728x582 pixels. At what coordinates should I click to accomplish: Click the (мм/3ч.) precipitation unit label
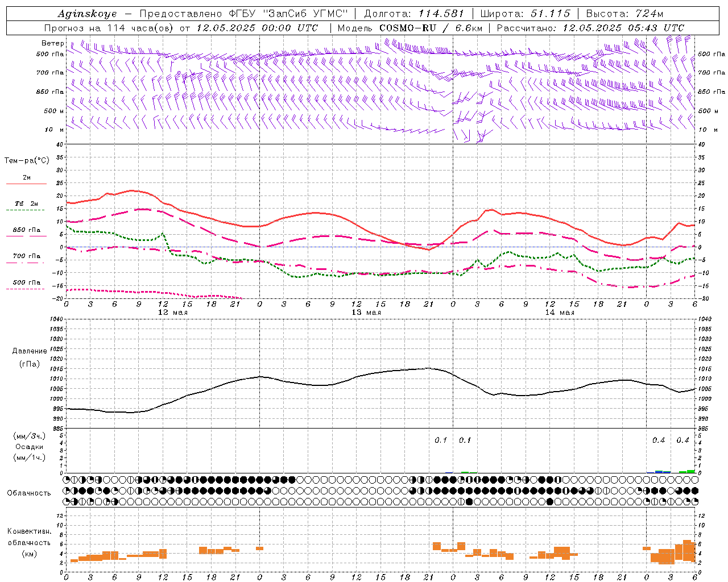(30, 436)
